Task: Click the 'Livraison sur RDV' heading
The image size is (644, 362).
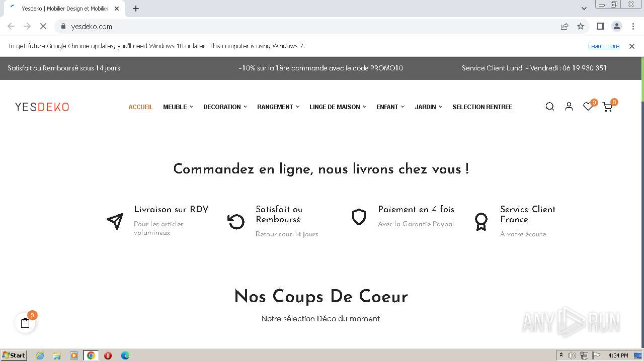Action: click(171, 209)
